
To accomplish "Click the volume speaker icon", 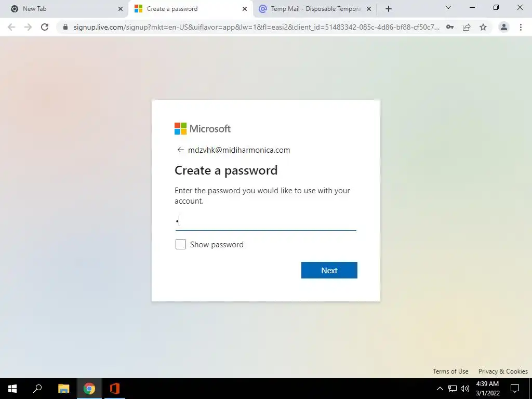I will (x=465, y=389).
